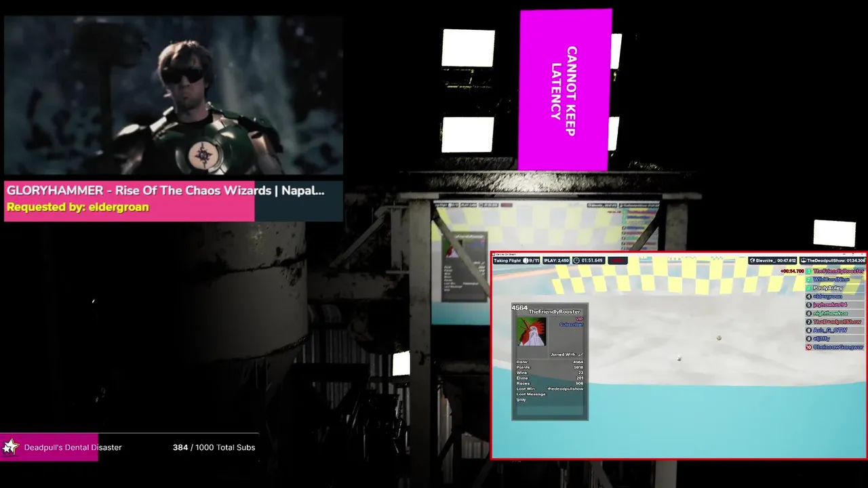Select eldergroan on the leaderboard

click(x=827, y=296)
